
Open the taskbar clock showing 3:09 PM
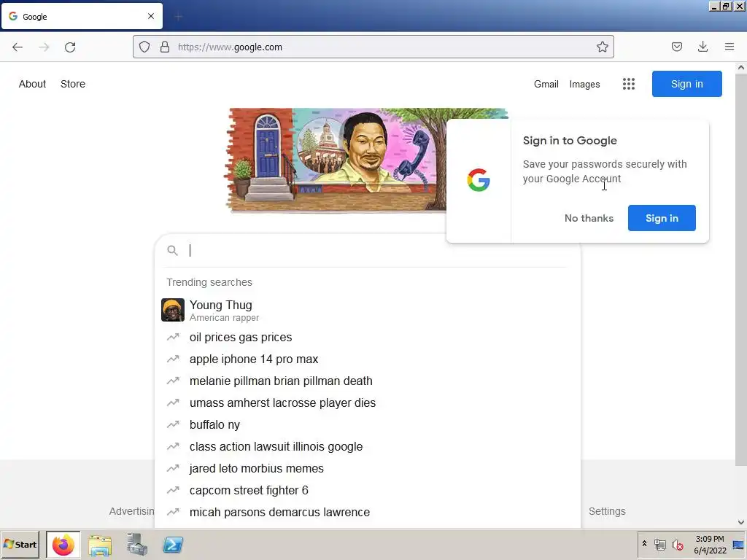pos(710,545)
